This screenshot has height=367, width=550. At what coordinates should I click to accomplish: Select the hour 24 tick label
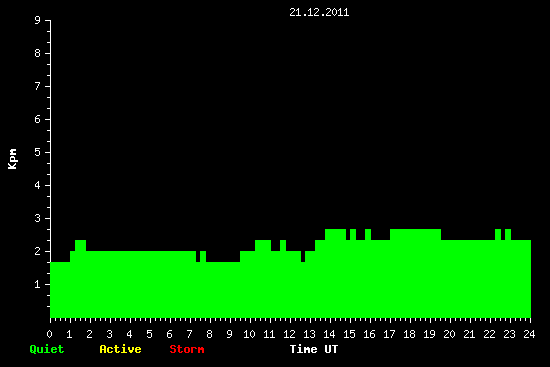[x=529, y=334]
